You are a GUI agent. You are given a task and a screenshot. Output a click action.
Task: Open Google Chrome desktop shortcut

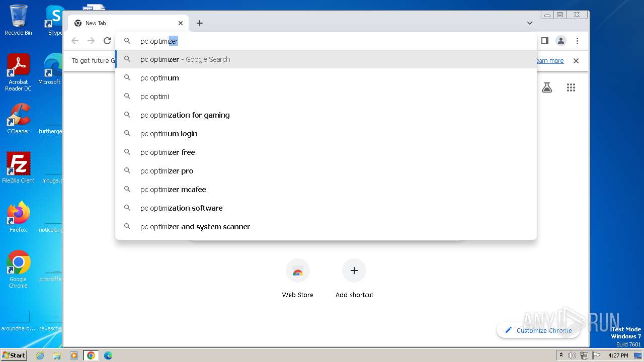(x=18, y=269)
